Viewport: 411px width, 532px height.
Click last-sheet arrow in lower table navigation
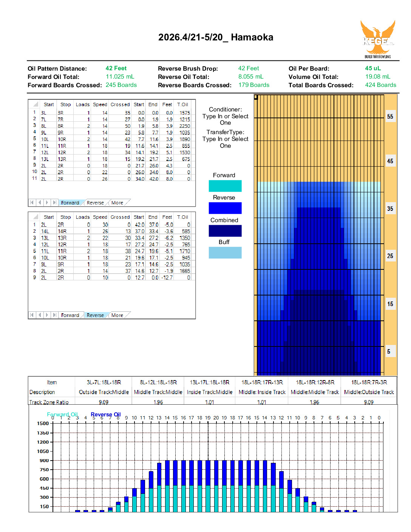coord(54,315)
